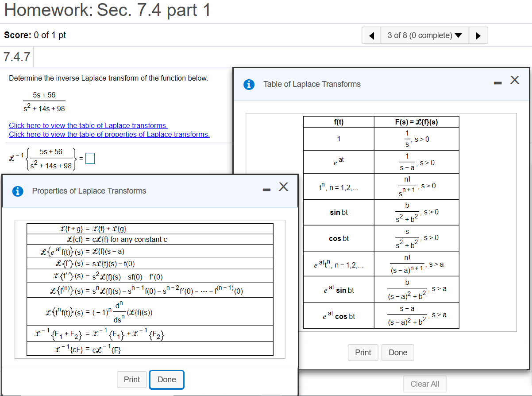This screenshot has width=532, height=396.
Task: Advance to the next question with the right arrow
Action: (478, 35)
